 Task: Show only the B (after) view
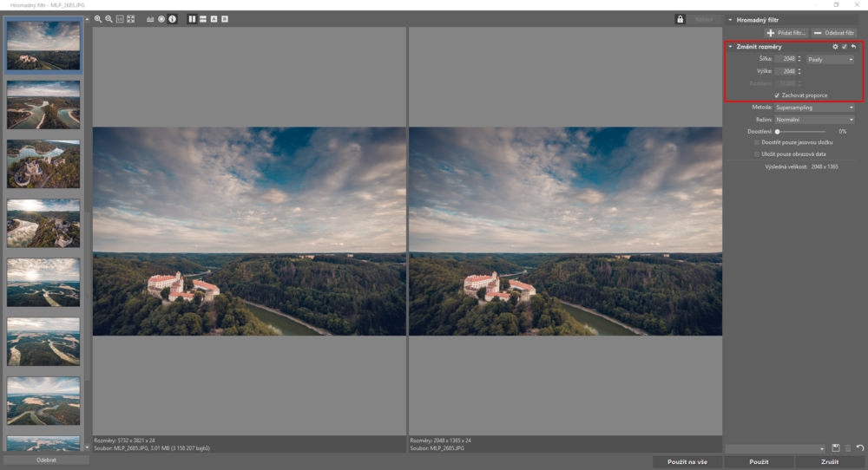click(225, 19)
